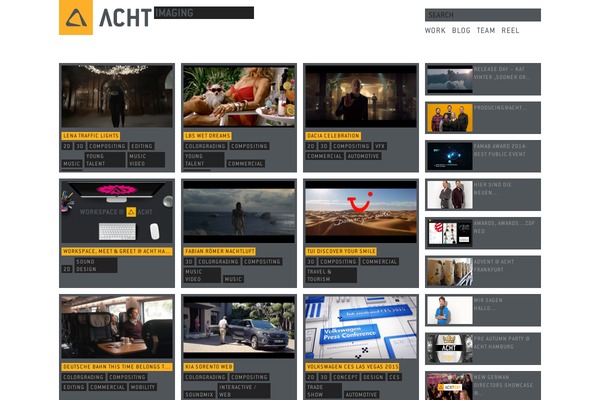Click the ACHT orange triangle logo
This screenshot has width=600, height=400.
[x=76, y=17]
